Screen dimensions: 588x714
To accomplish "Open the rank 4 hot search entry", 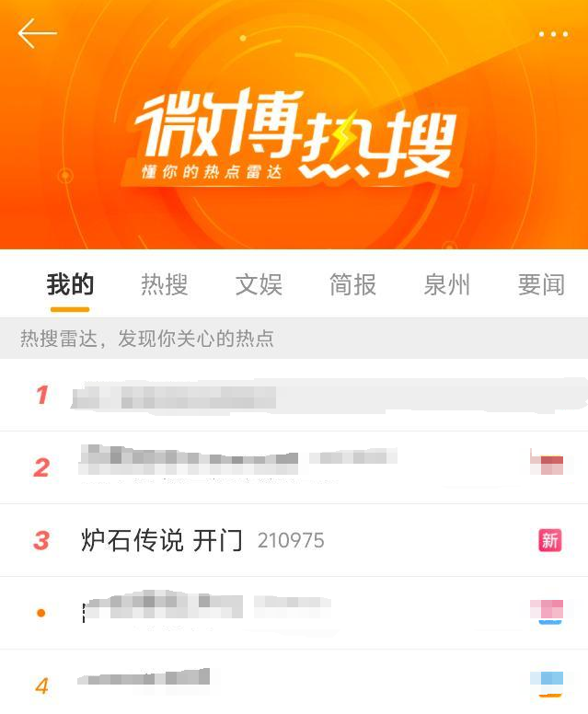I will (x=294, y=683).
